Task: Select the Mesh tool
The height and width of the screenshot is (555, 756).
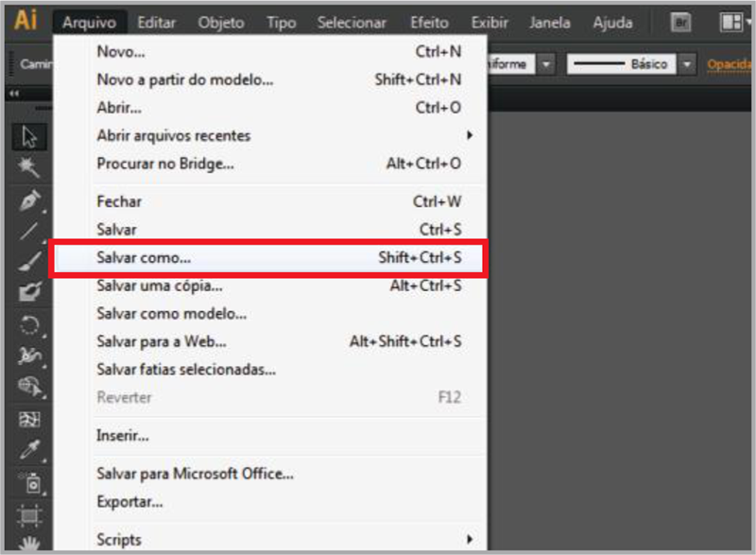Action: coord(29,419)
